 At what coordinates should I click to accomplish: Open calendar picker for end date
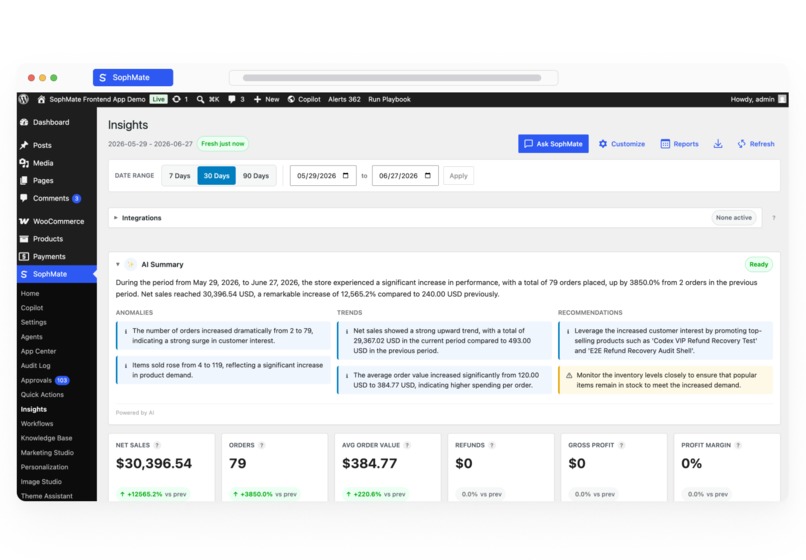coord(428,176)
